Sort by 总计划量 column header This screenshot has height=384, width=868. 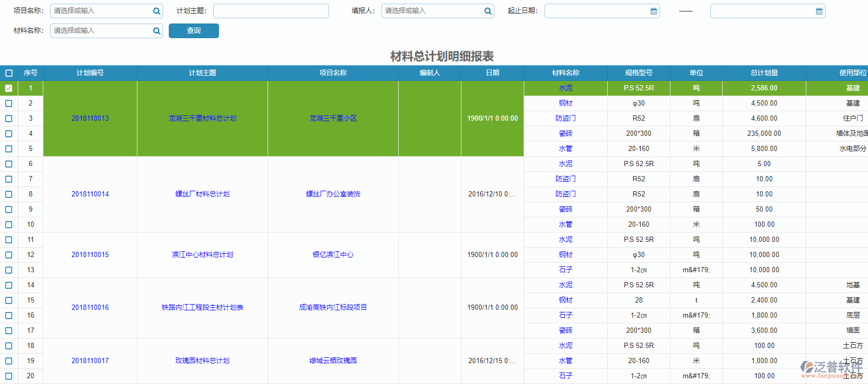[765, 73]
